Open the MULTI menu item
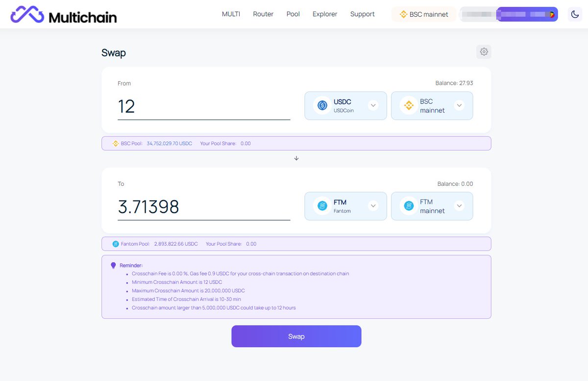The height and width of the screenshot is (381, 588). pos(231,14)
